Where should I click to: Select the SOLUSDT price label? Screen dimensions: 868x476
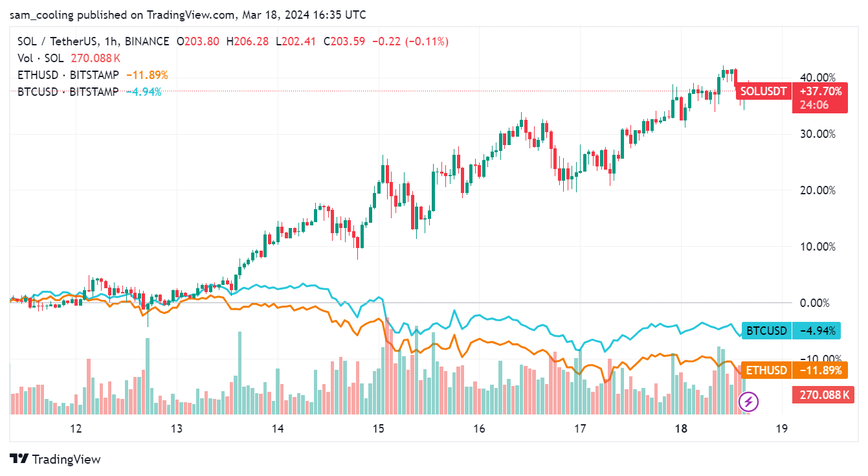[765, 91]
